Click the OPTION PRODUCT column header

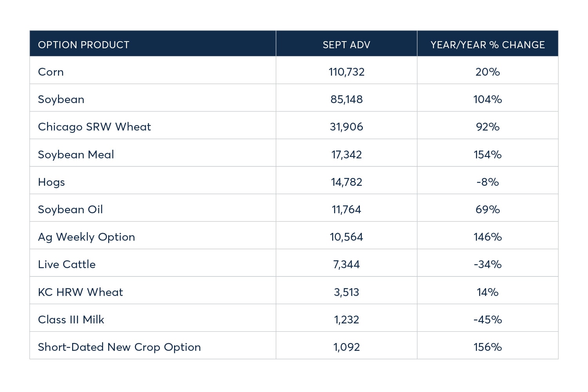coord(83,45)
